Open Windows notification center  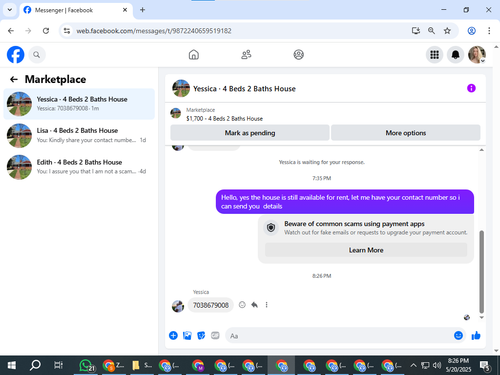pos(485,366)
